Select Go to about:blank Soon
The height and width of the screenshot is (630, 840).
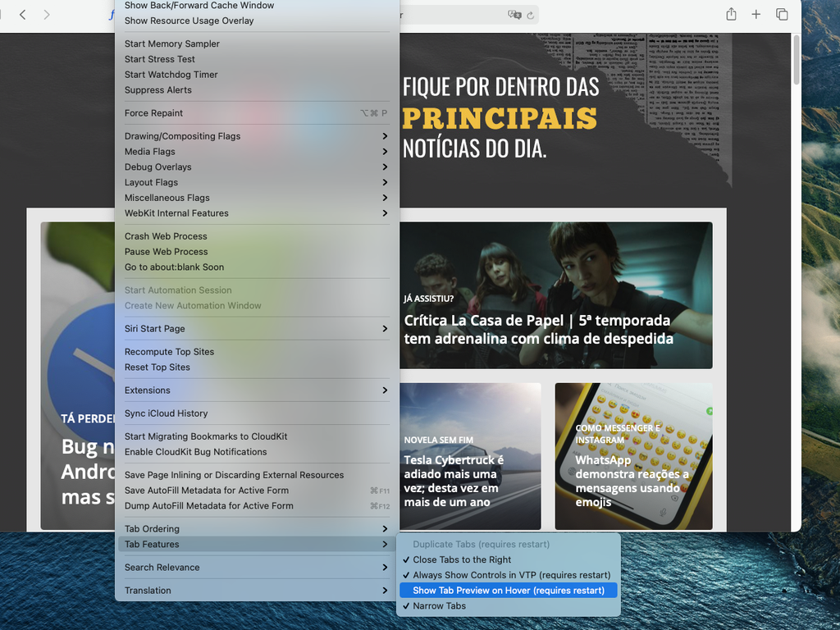coord(257,267)
